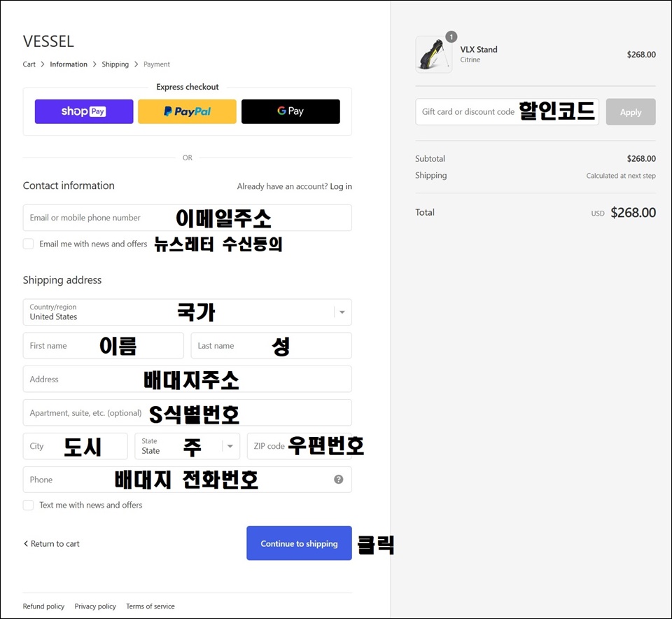
Task: Click the Last name field
Action: (x=272, y=345)
